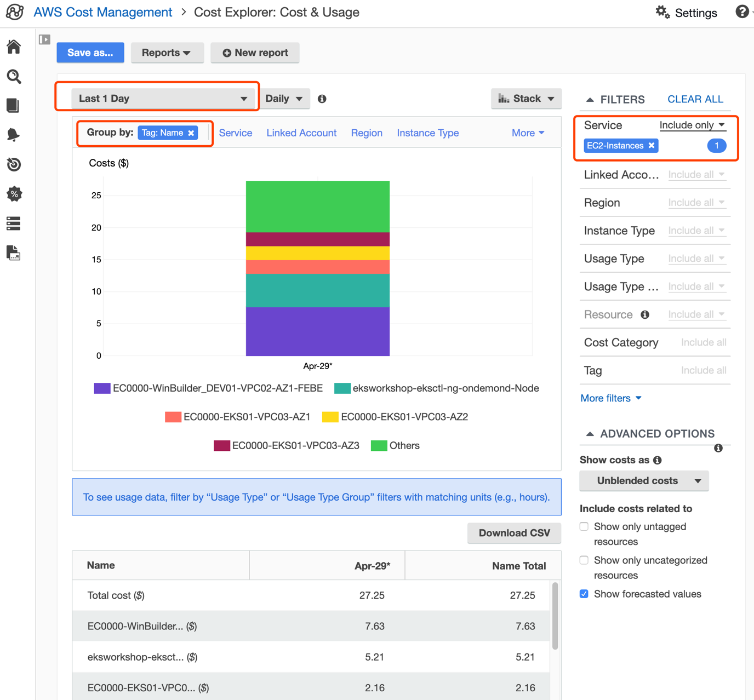The width and height of the screenshot is (754, 700).
Task: Click the Total cost ($) table row
Action: 311,595
